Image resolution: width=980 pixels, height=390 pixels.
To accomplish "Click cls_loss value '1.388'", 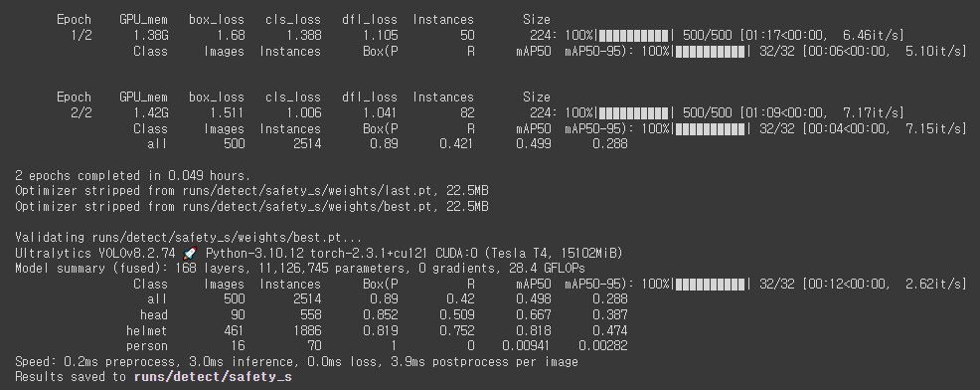I will (x=304, y=35).
